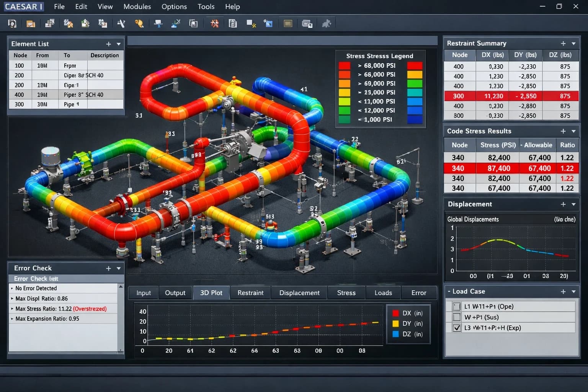Switch to the Stress tab
This screenshot has height=392, width=588.
(x=346, y=293)
